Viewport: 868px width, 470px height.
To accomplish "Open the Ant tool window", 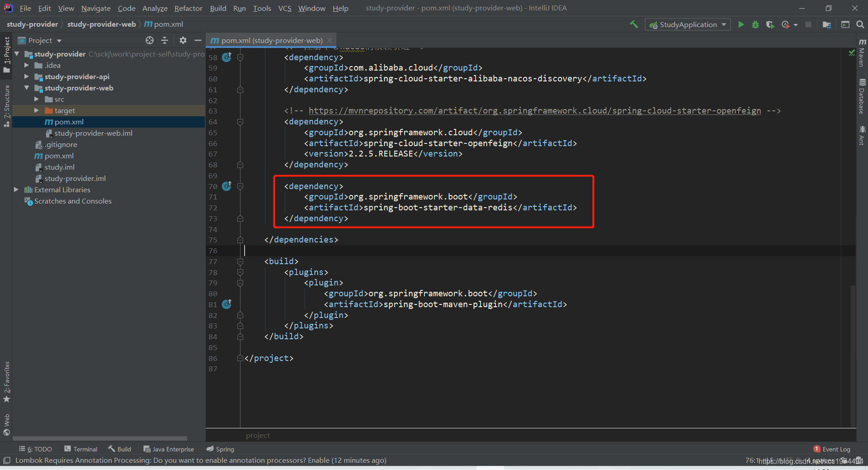I will [862, 136].
